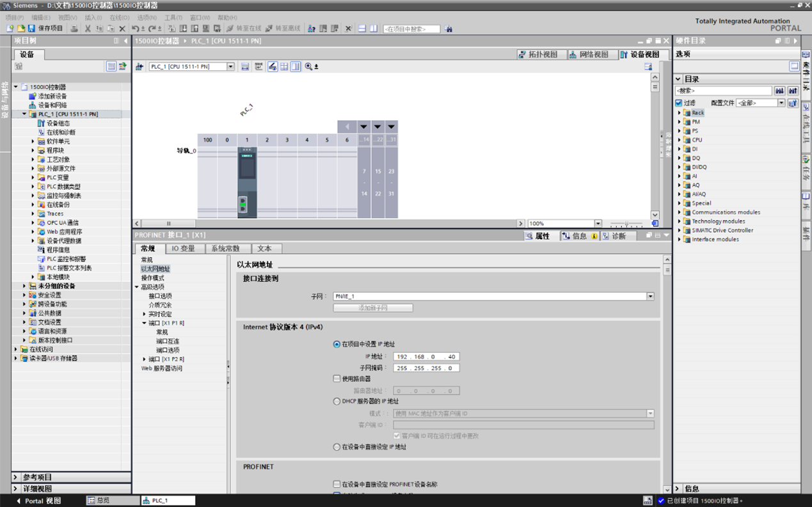Click the split editor horizontally icon
The image size is (812, 507).
(x=362, y=29)
